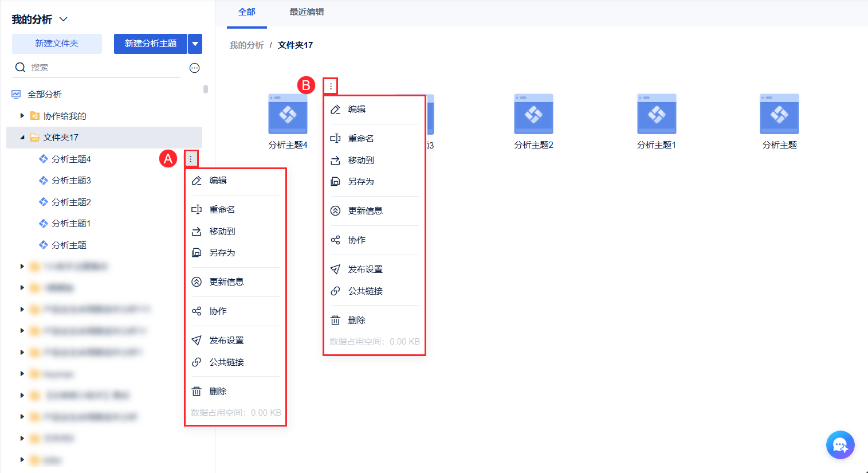
Task: Select 全部分析 in the tree
Action: 45,94
